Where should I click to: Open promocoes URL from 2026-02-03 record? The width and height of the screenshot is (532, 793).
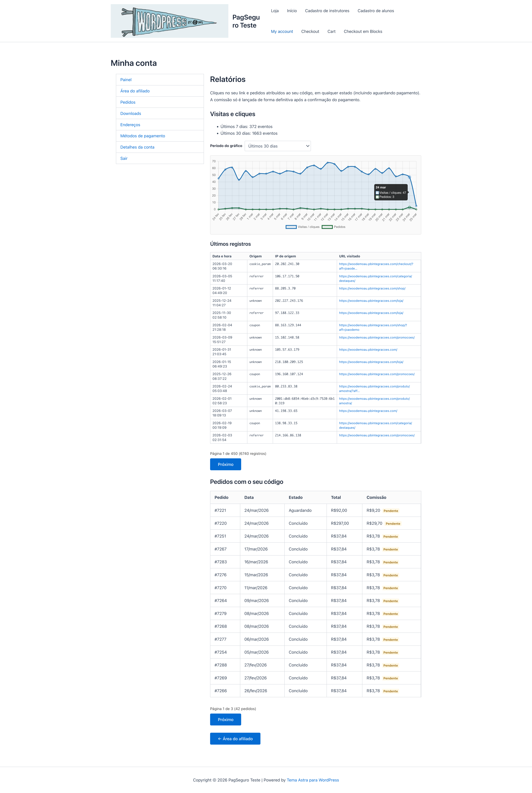(377, 435)
